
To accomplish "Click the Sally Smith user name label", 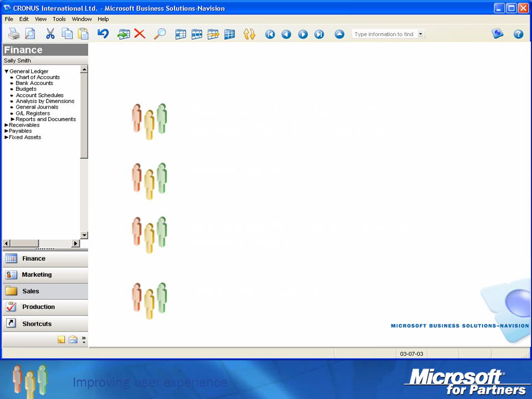I will coord(17,60).
